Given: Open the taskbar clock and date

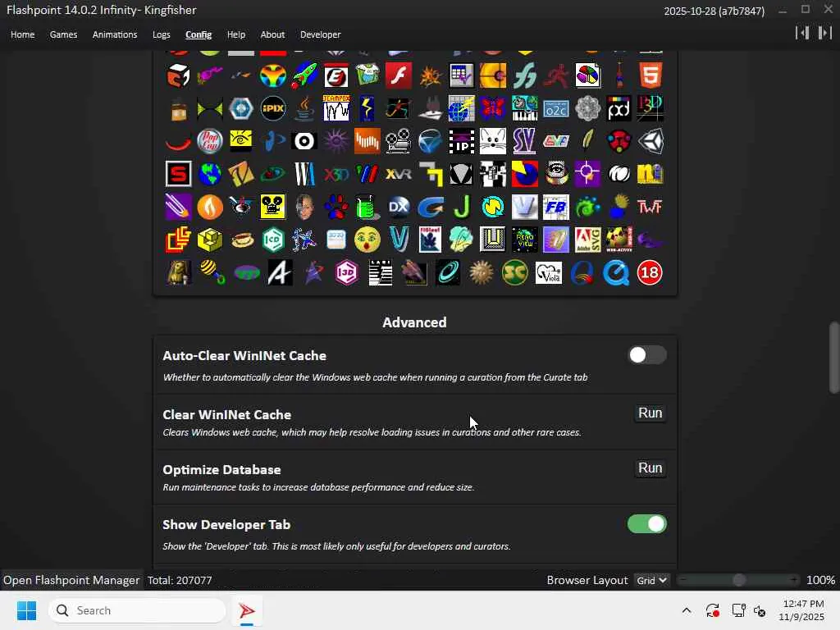Looking at the screenshot, I should click(x=801, y=610).
